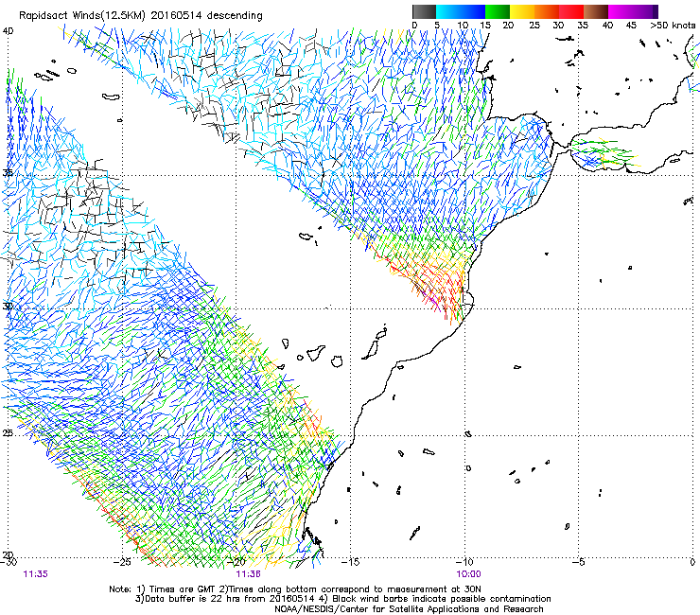Screen dimensions: 700x615
Task: Click the yellow 20-25 knots legend swatch
Action: point(522,11)
